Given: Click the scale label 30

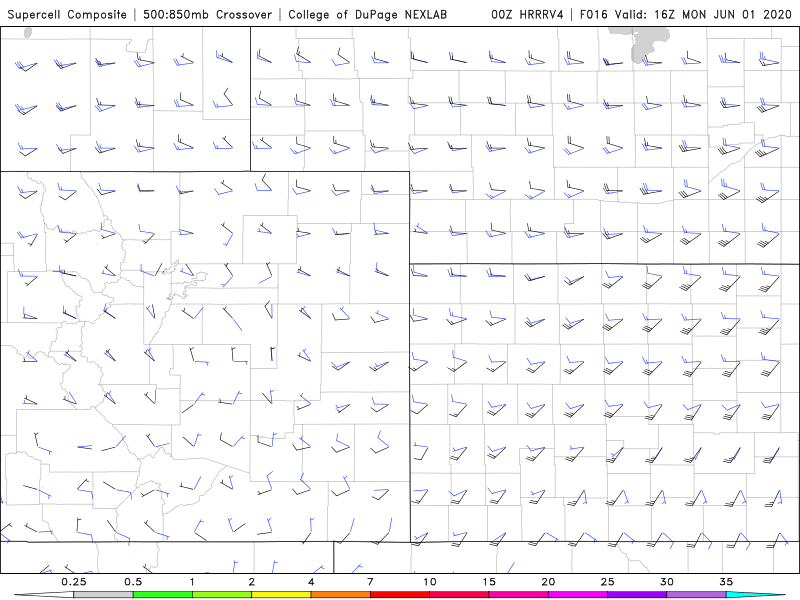Looking at the screenshot, I should pyautogui.click(x=666, y=582).
